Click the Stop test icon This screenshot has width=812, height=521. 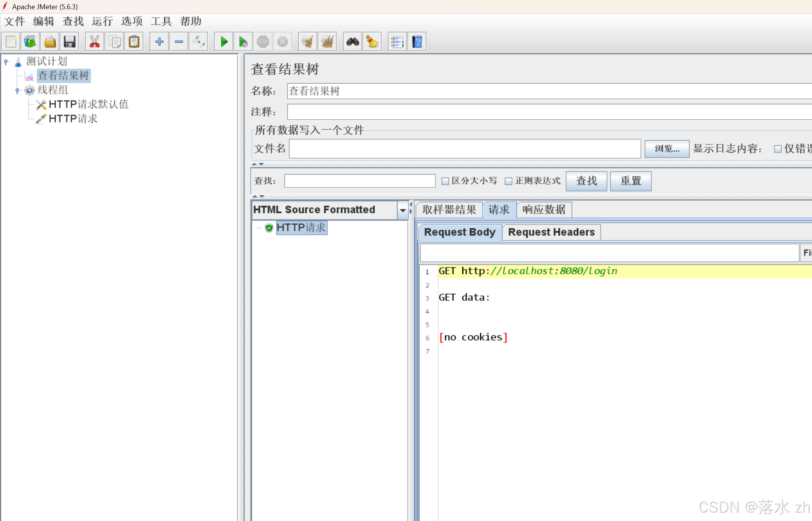[x=263, y=41]
